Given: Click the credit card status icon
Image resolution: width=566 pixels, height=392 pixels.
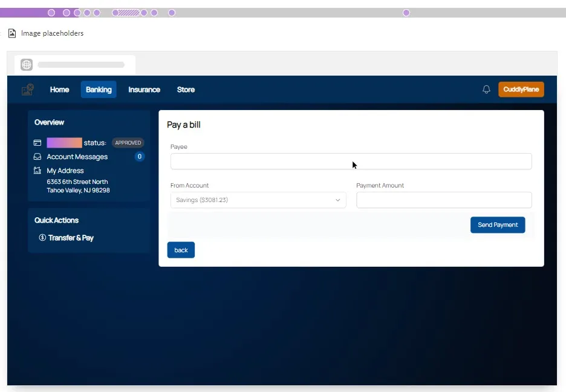Looking at the screenshot, I should coord(37,143).
